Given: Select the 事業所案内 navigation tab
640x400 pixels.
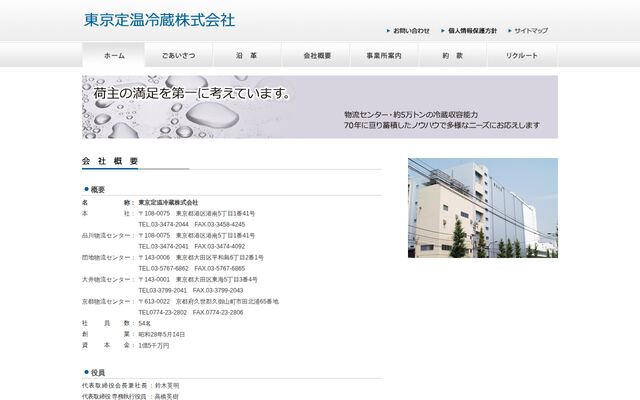Looking at the screenshot, I should [x=384, y=55].
